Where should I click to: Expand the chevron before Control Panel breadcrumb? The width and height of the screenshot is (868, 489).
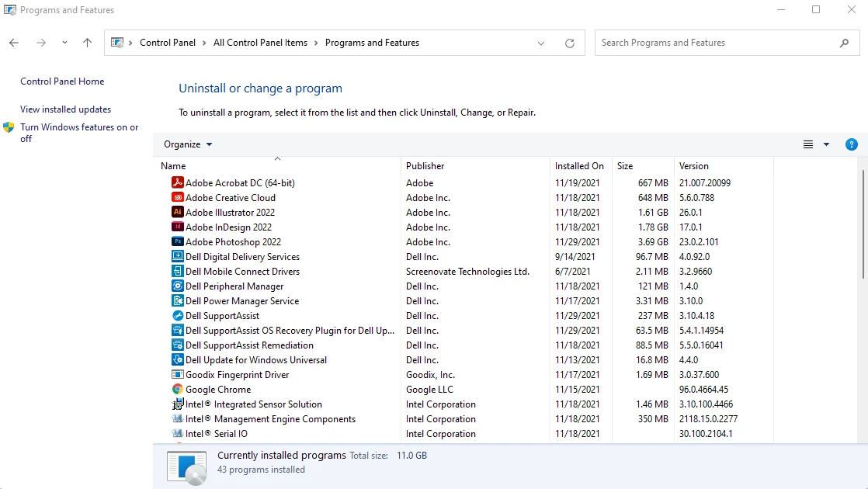130,43
